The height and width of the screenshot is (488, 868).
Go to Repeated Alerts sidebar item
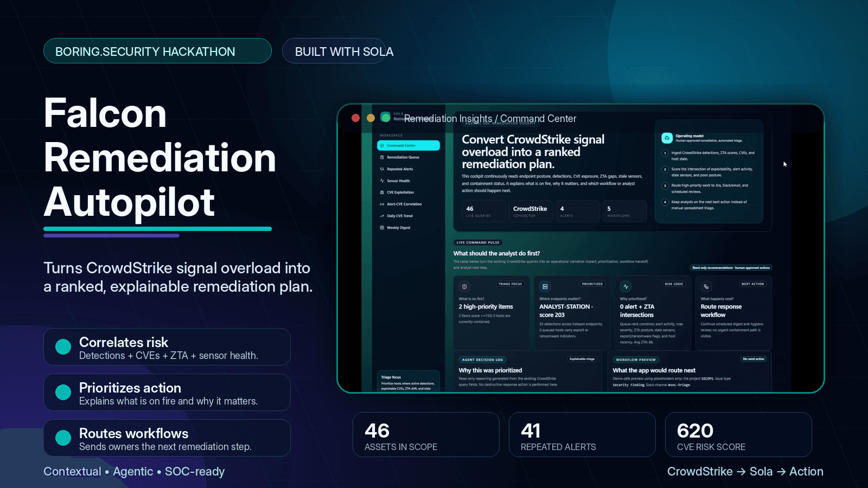[x=409, y=169]
